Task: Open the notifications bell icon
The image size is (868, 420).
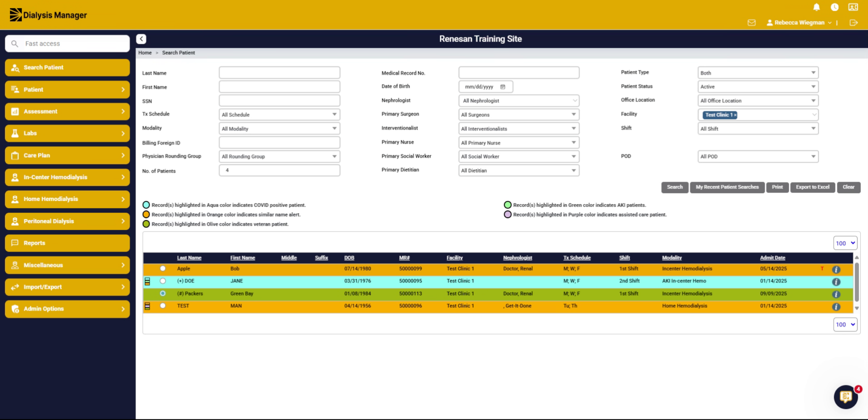Action: point(816,7)
